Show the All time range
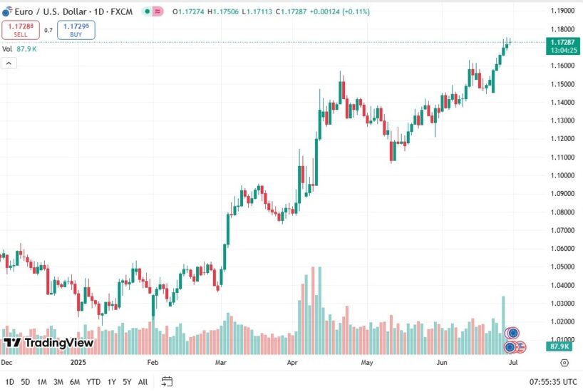Screen dimensions: 583x392 pyautogui.click(x=143, y=381)
